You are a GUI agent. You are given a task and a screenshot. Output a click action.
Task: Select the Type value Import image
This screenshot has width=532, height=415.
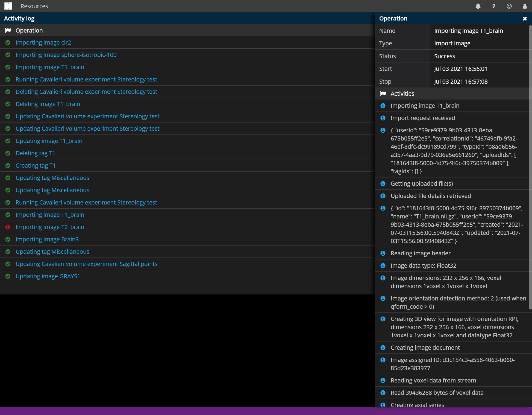coord(452,43)
